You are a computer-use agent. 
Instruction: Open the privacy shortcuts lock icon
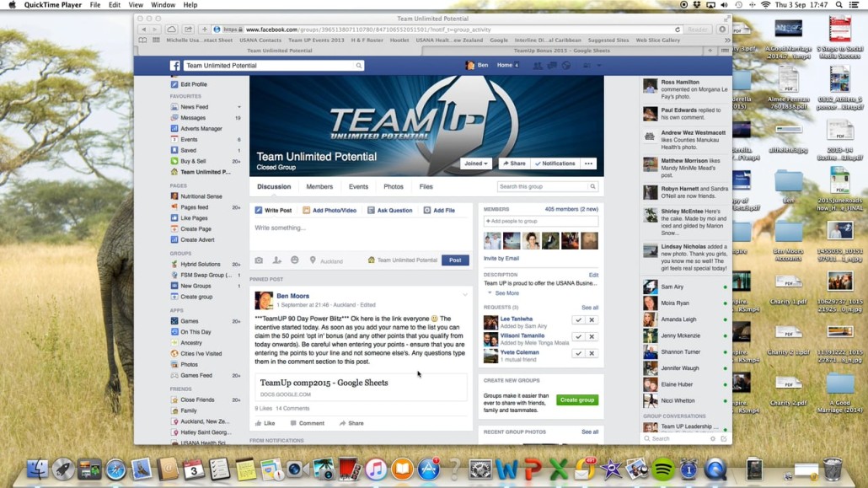coord(587,66)
